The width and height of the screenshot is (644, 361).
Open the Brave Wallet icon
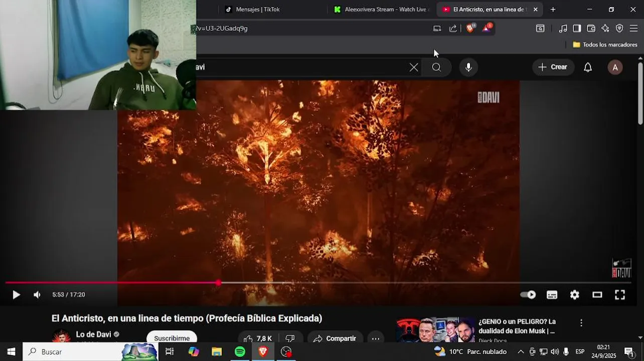[x=591, y=29]
